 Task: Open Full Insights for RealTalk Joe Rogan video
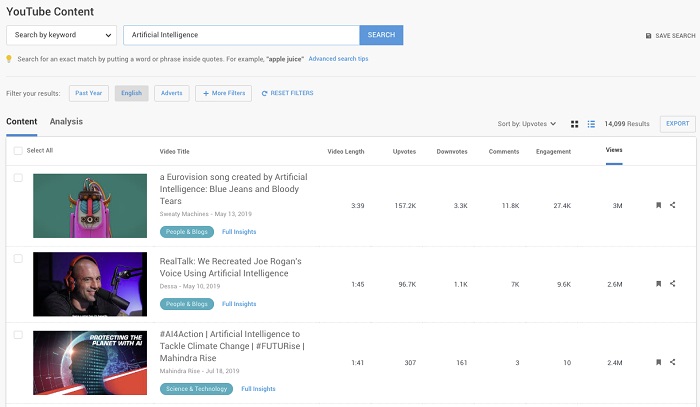click(x=239, y=304)
